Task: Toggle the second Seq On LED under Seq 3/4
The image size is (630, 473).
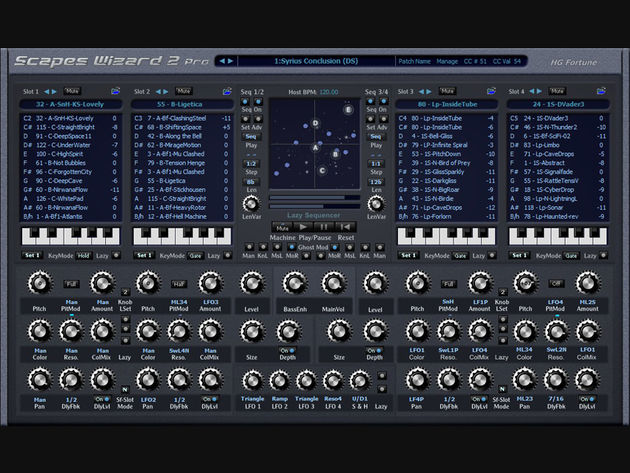Action: coord(384,101)
